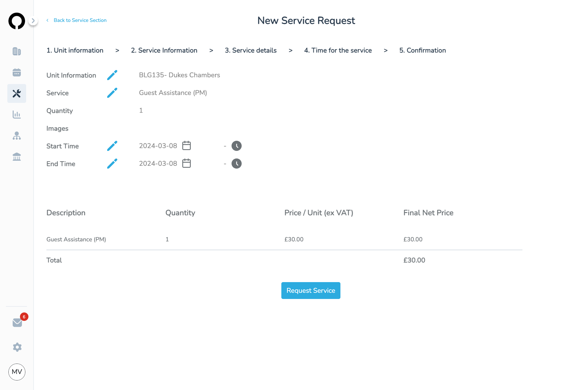
Task: Open the End Time clock picker
Action: pyautogui.click(x=237, y=164)
